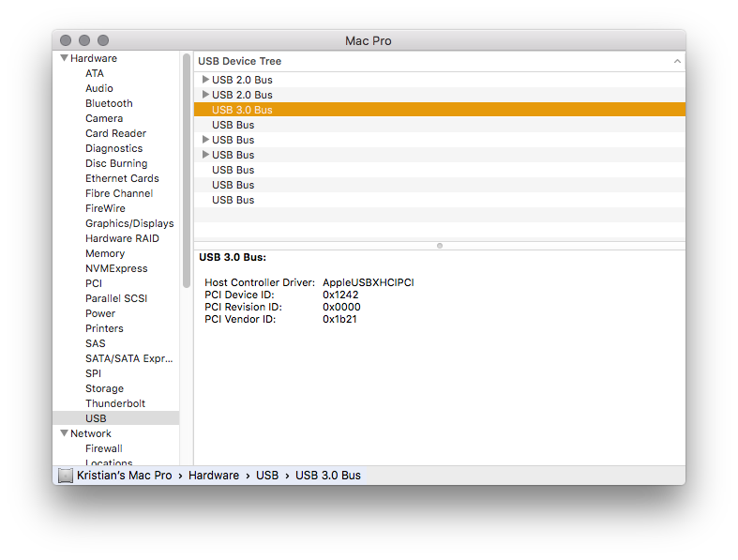Click the PCI Device ID value 0x1242
The height and width of the screenshot is (560, 738).
coord(340,295)
